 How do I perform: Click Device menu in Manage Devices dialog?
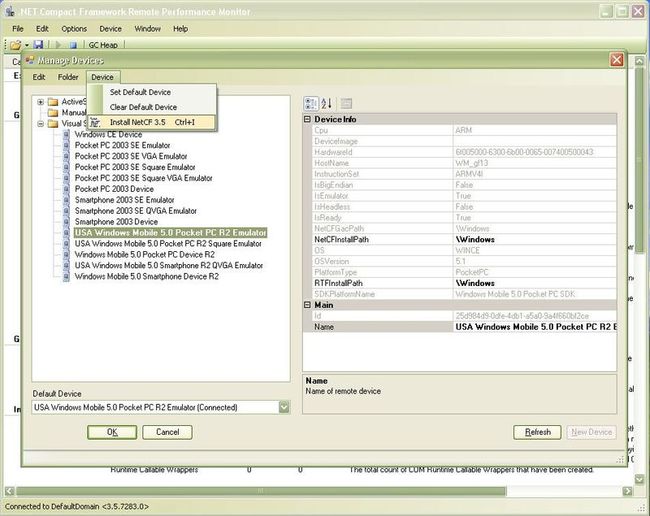click(x=102, y=77)
